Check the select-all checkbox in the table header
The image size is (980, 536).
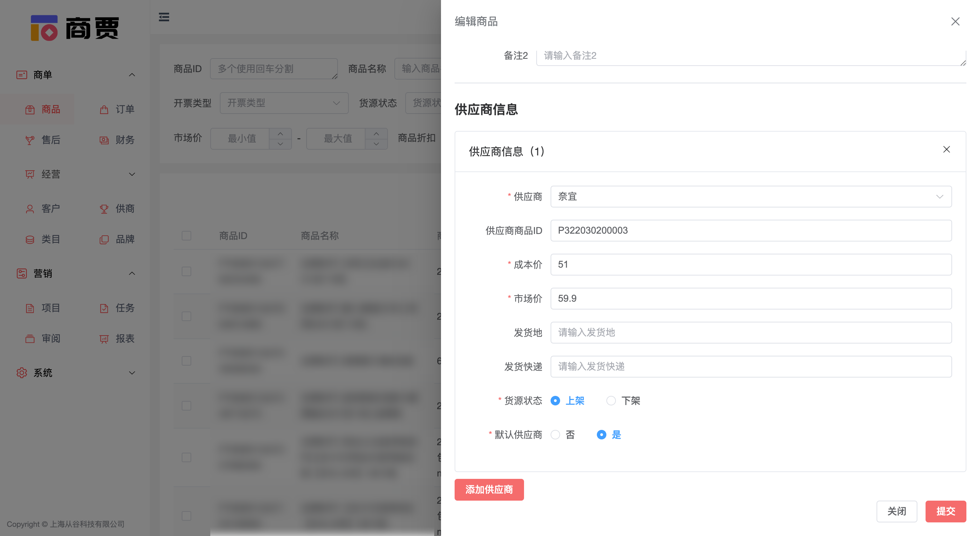pos(186,236)
